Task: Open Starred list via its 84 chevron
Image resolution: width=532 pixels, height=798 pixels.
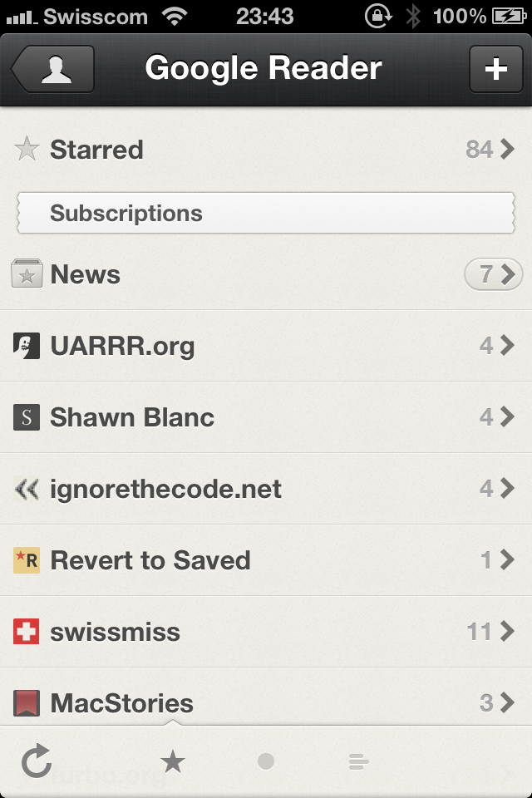Action: tap(490, 149)
